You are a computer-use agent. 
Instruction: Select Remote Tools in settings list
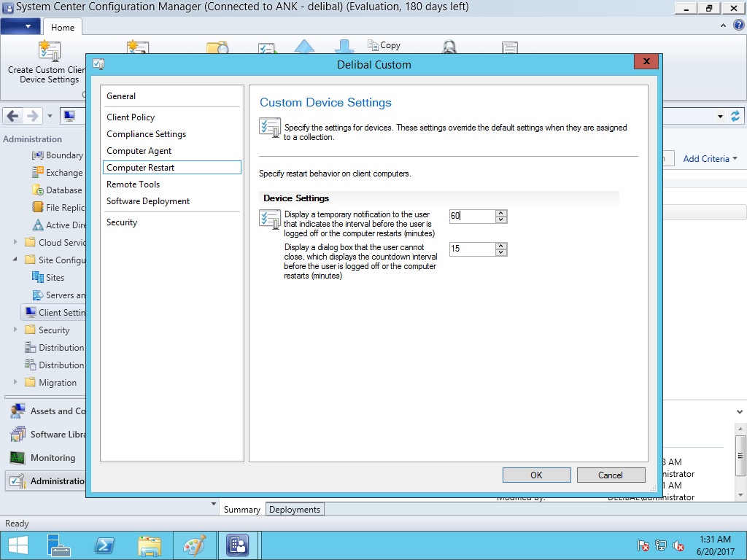pos(133,184)
